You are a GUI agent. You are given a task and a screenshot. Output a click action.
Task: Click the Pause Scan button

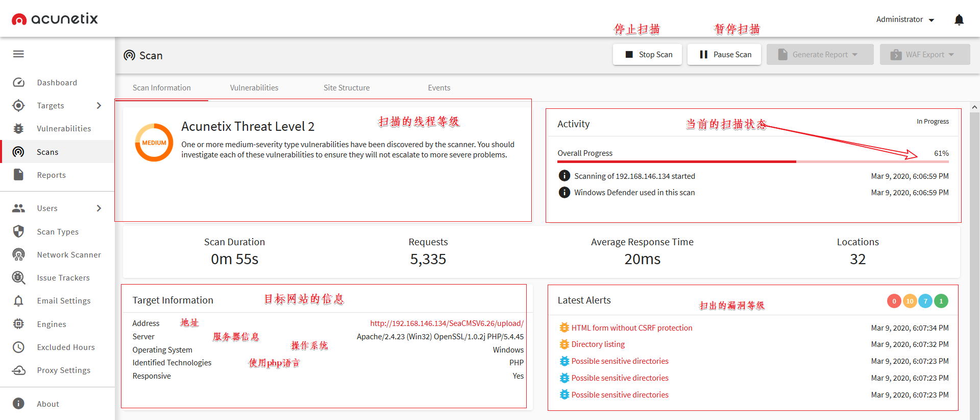(724, 54)
